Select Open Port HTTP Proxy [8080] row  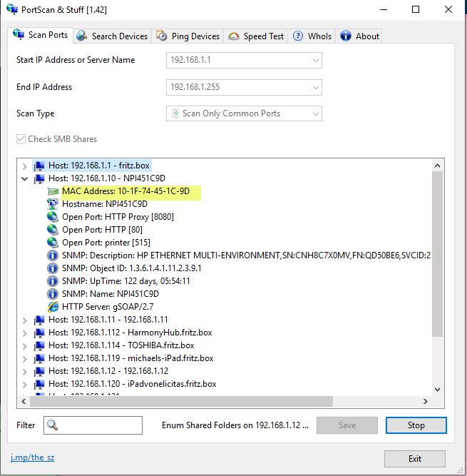click(118, 217)
